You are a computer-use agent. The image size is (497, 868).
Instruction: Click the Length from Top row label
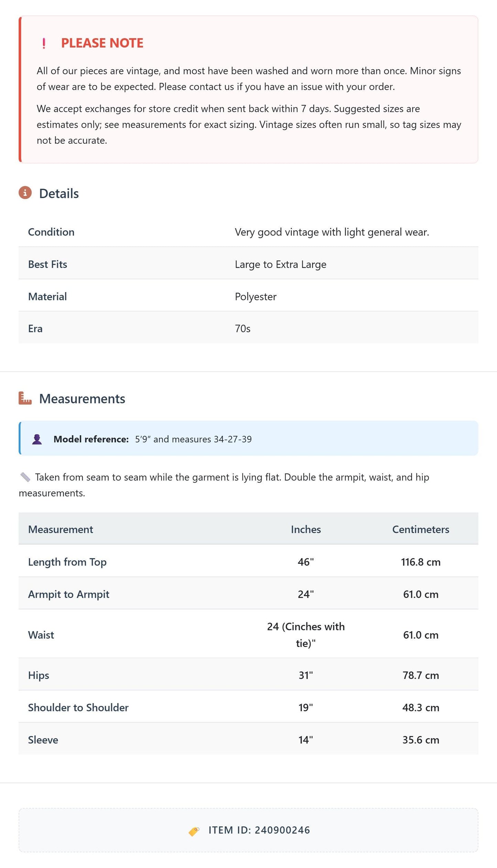[x=67, y=562]
